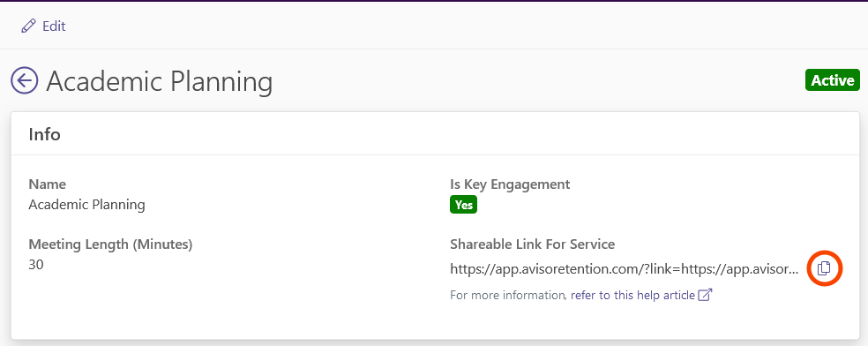
Task: Select the Academic Planning name value
Action: click(x=87, y=205)
